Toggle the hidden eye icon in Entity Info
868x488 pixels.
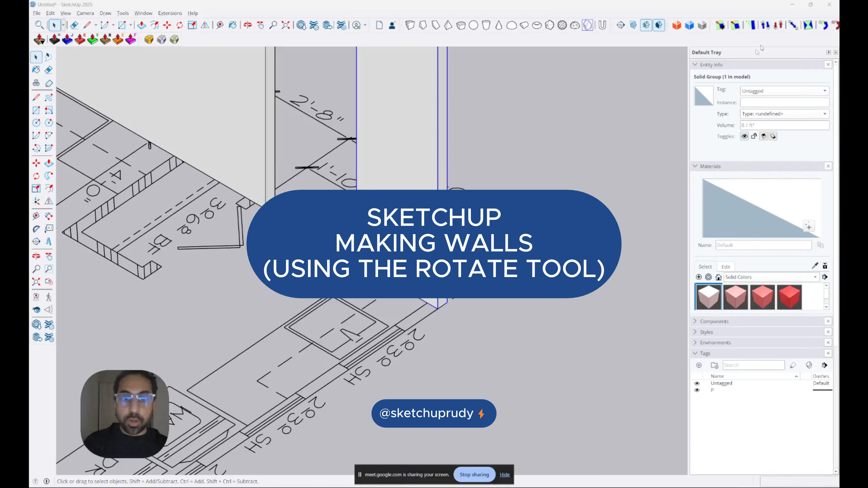pos(744,136)
